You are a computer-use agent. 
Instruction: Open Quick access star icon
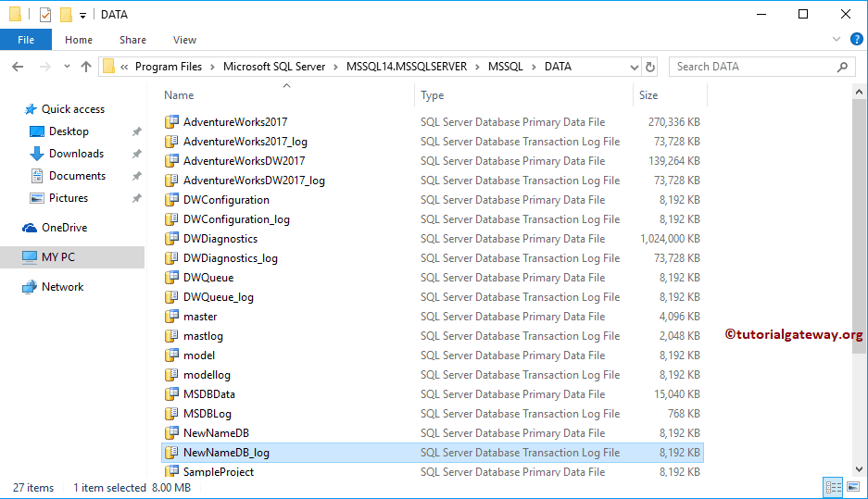point(31,109)
